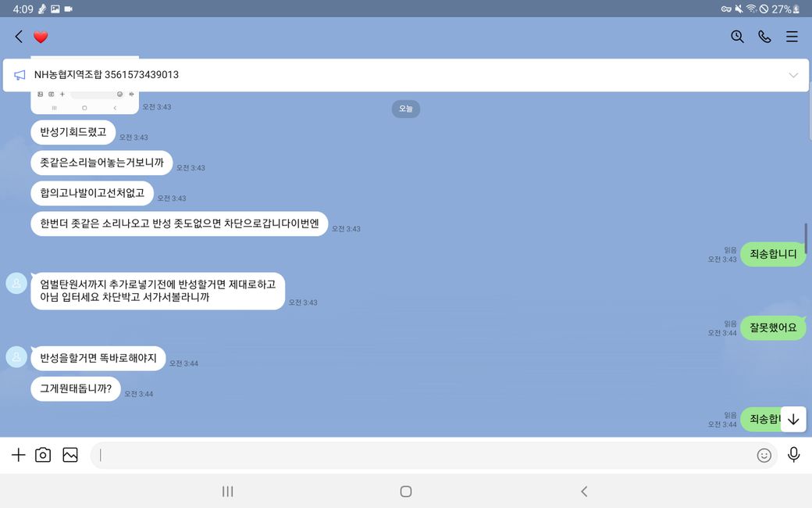The image size is (812, 508).
Task: Tap the megaphone announcement icon
Action: [20, 75]
